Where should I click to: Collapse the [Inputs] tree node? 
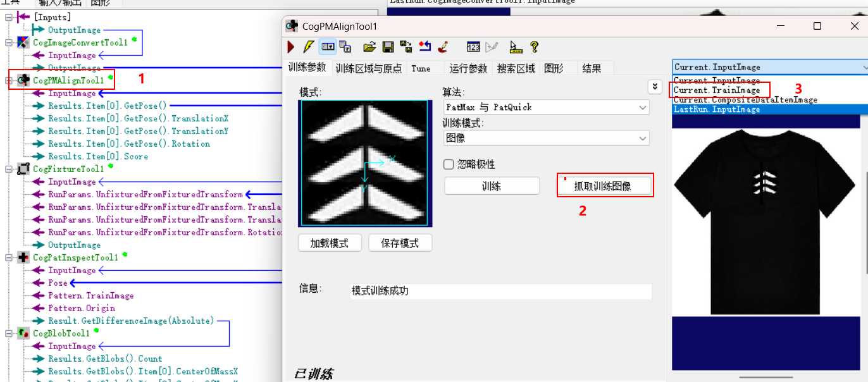pyautogui.click(x=8, y=17)
